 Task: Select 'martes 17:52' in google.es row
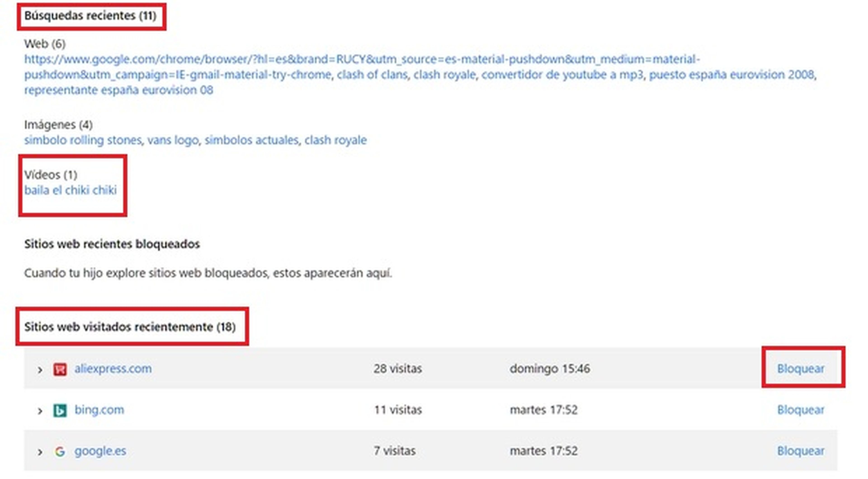pyautogui.click(x=544, y=451)
